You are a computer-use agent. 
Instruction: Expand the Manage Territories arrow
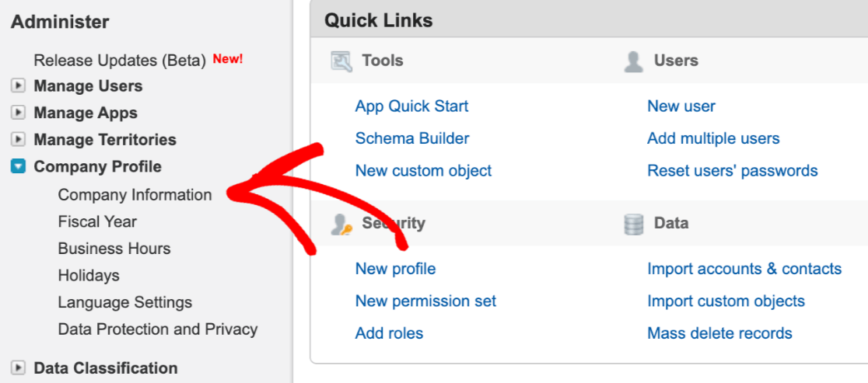[18, 140]
